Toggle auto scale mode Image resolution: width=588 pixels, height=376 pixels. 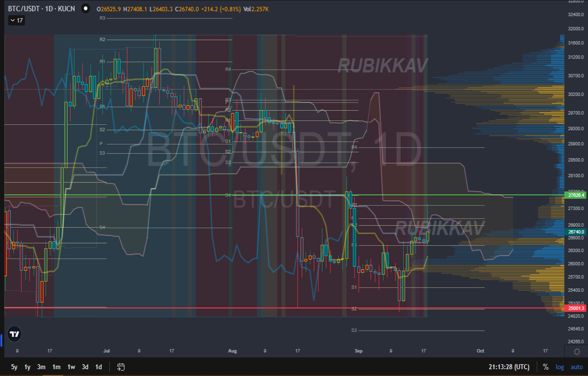576,367
